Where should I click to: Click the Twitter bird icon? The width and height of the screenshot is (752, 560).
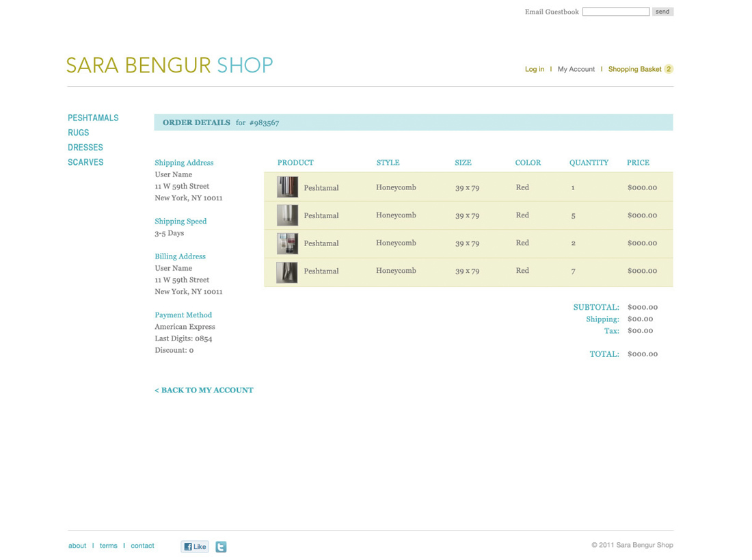(221, 546)
